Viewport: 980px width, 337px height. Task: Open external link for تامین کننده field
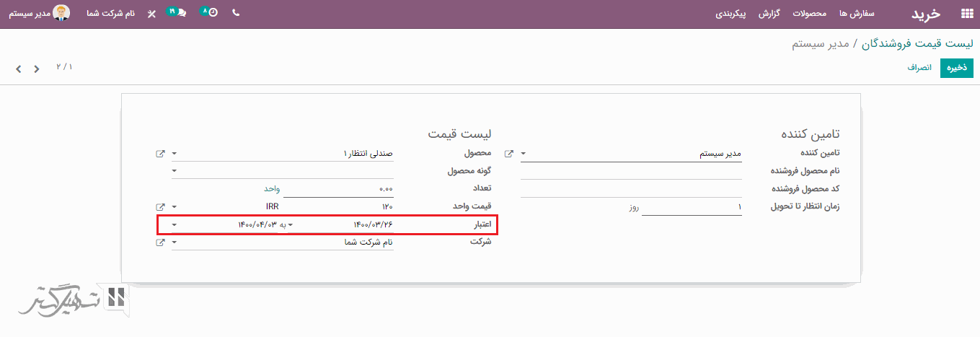[x=509, y=154]
